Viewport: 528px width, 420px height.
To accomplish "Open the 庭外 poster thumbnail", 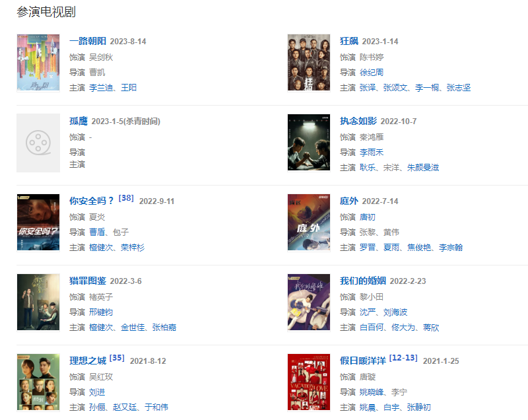I will (x=309, y=223).
